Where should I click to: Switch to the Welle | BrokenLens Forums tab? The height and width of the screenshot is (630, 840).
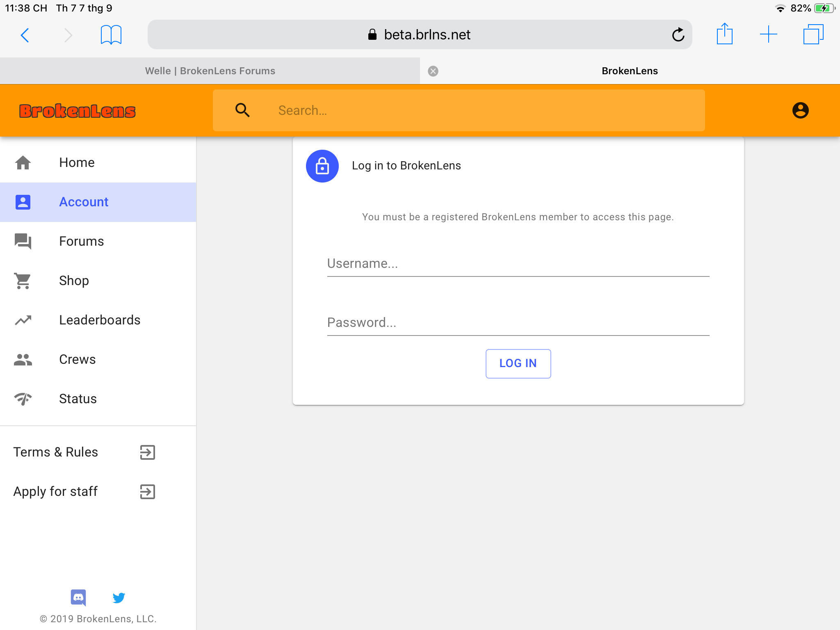pos(210,71)
